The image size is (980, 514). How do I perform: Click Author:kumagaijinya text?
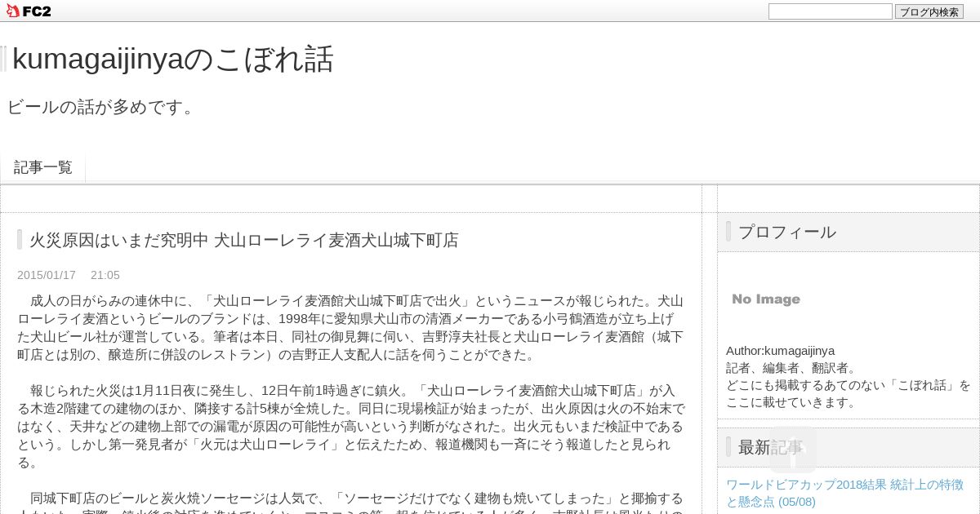click(x=781, y=351)
